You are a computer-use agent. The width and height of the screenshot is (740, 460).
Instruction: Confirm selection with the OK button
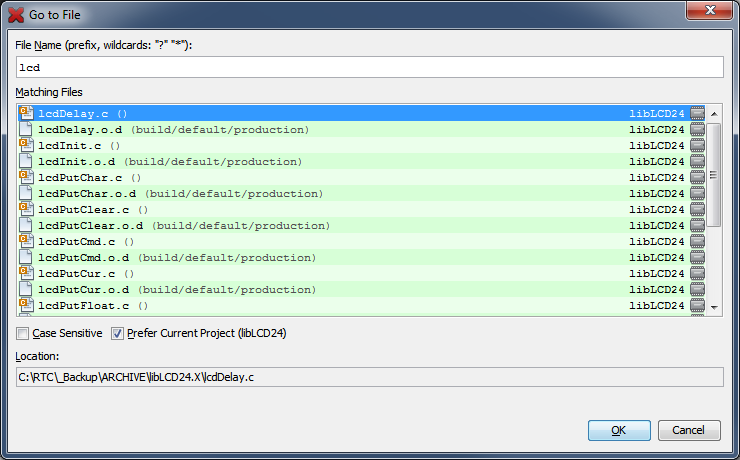point(619,430)
